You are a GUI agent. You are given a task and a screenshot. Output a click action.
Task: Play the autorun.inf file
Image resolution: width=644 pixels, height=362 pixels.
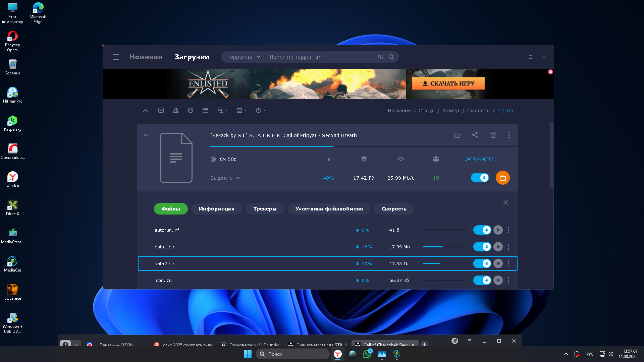click(x=498, y=230)
